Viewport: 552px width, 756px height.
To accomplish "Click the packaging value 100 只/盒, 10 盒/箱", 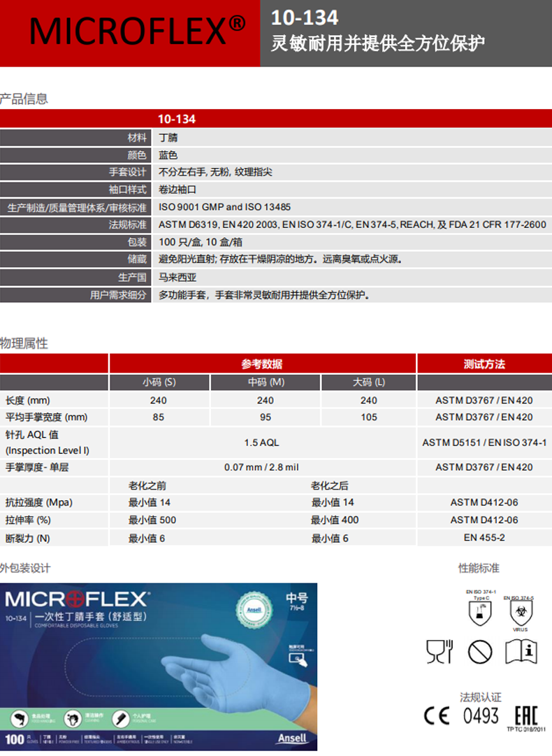I will click(x=201, y=242).
